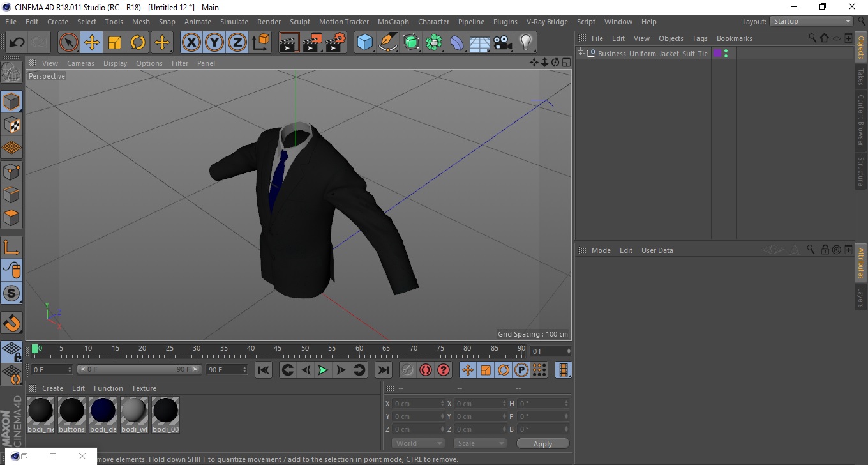The image size is (868, 465).
Task: Open the Layout Startup dropdown
Action: pyautogui.click(x=811, y=21)
